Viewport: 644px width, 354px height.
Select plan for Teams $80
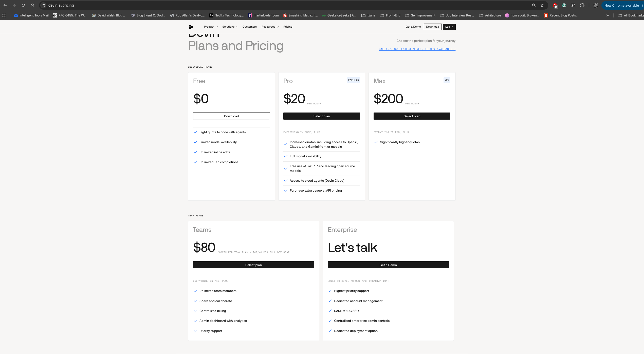point(253,265)
